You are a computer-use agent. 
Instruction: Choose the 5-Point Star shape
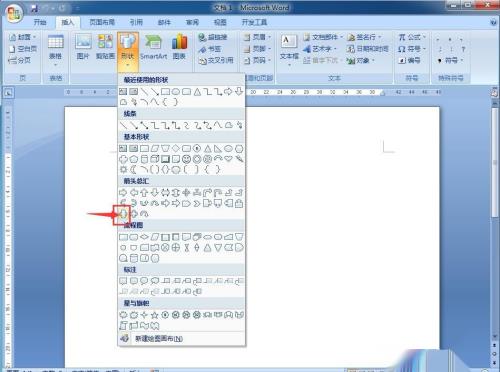(155, 315)
